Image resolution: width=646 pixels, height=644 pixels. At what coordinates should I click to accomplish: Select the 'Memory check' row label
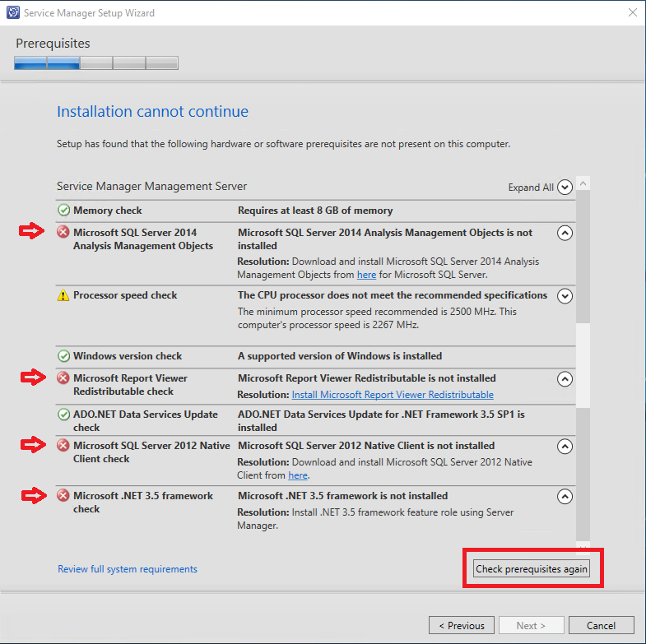point(108,211)
